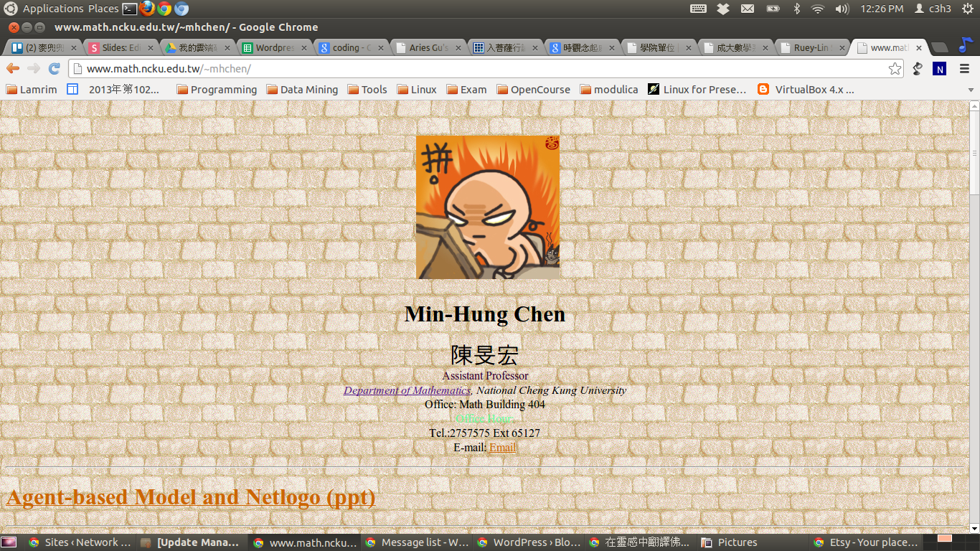
Task: Launch Firefox from the top panel
Action: coord(148,9)
